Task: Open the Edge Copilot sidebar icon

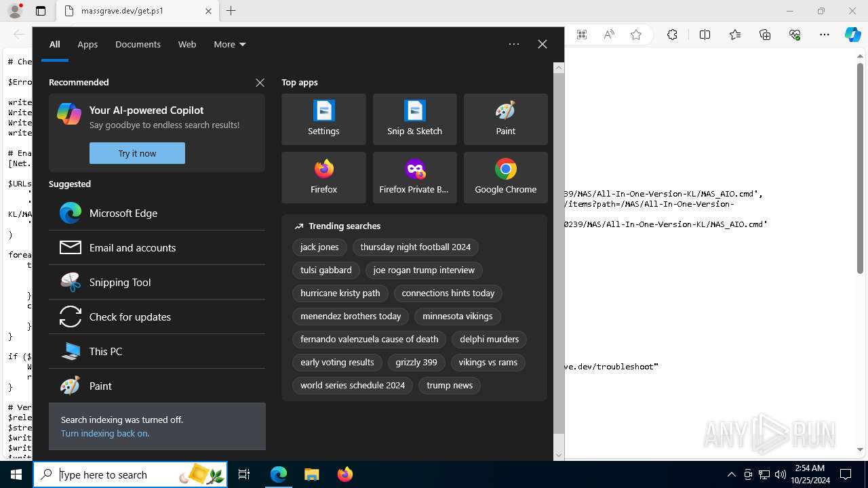Action: pyautogui.click(x=852, y=35)
